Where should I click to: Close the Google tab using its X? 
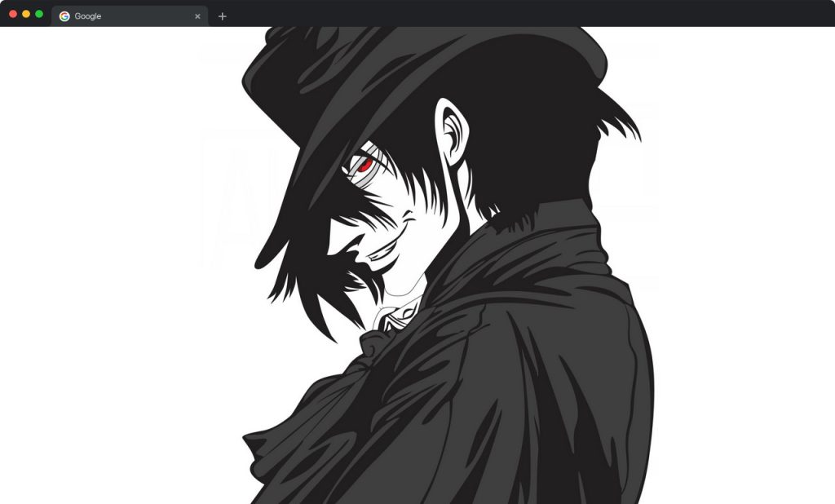pos(197,15)
